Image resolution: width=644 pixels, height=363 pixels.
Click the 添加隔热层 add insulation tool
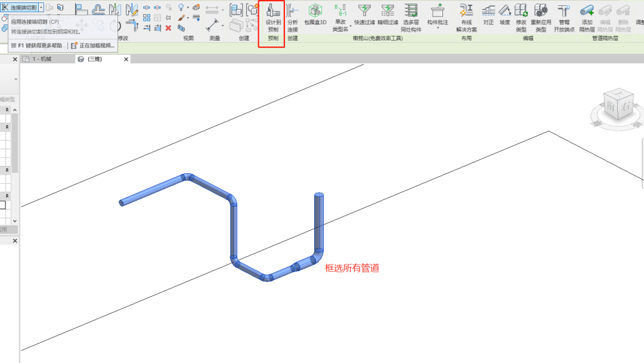[587, 18]
